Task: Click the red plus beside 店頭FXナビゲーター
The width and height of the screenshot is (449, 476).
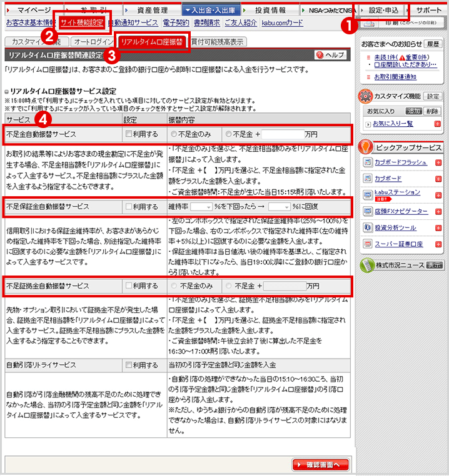Action: pyautogui.click(x=438, y=212)
